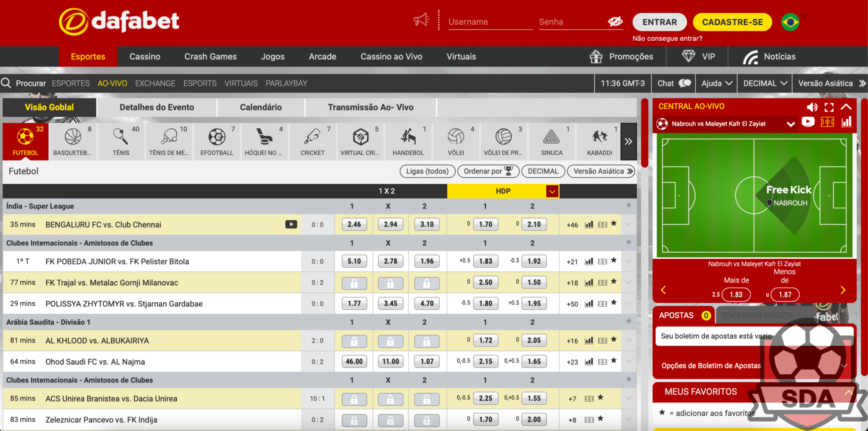Select the Virtual Cricket icon
Viewport: 868px width, 431px height.
click(x=360, y=141)
